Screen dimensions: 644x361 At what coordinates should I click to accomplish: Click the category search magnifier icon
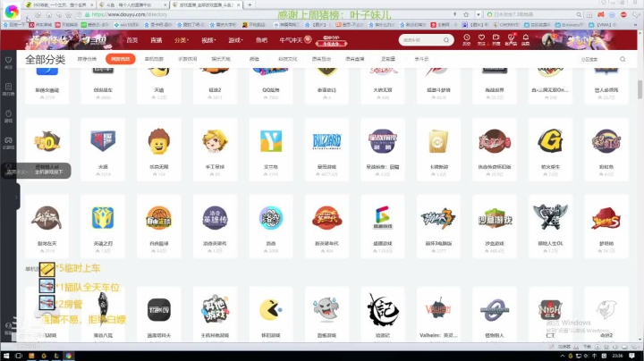click(x=623, y=59)
